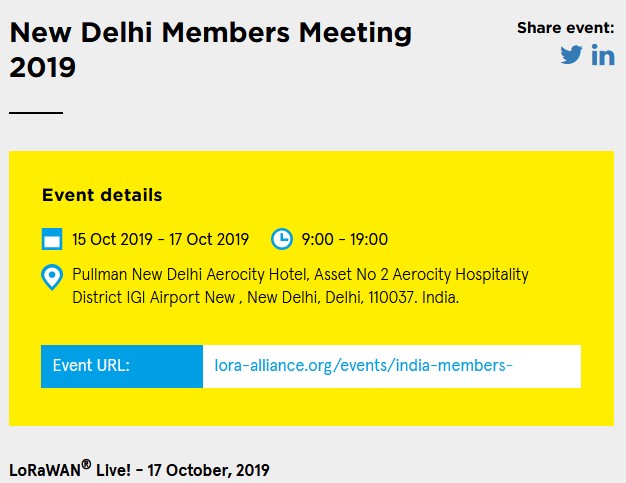Click the registered trademark symbol after LoRaWAN

(86, 464)
